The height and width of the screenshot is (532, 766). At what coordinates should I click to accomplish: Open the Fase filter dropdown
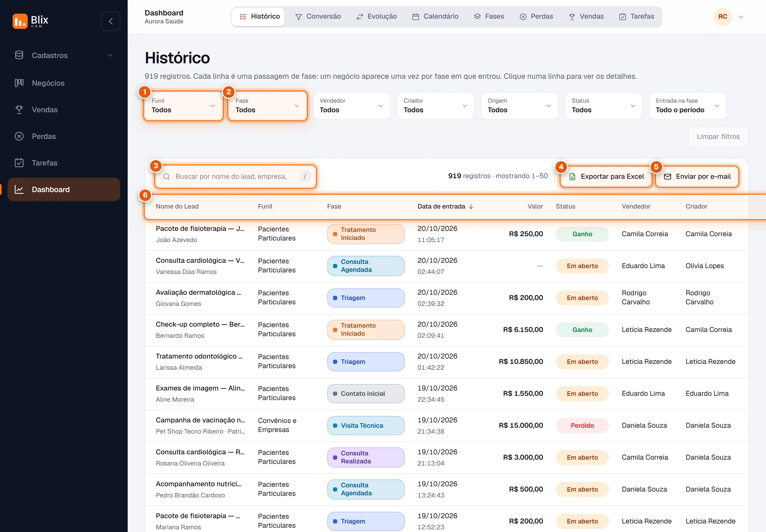point(267,106)
